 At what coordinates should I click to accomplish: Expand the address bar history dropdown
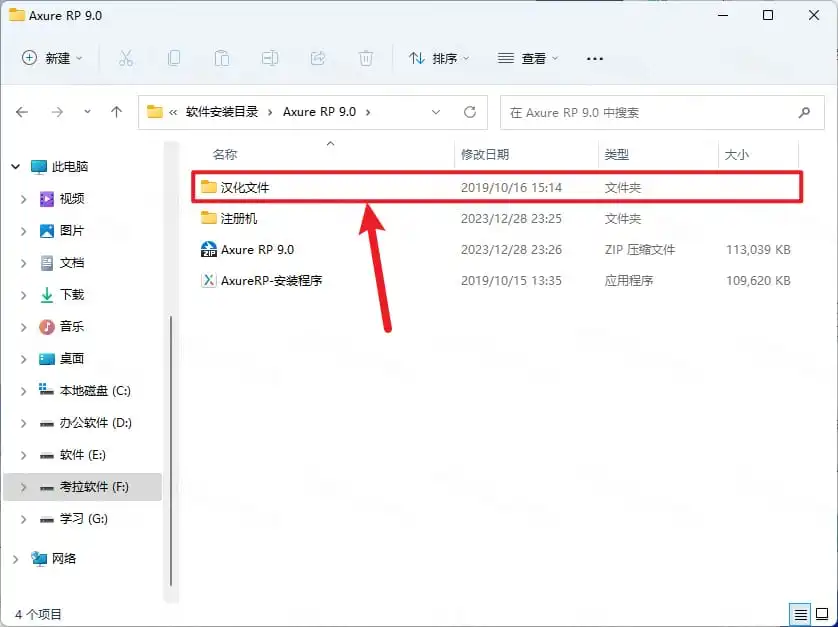[436, 112]
